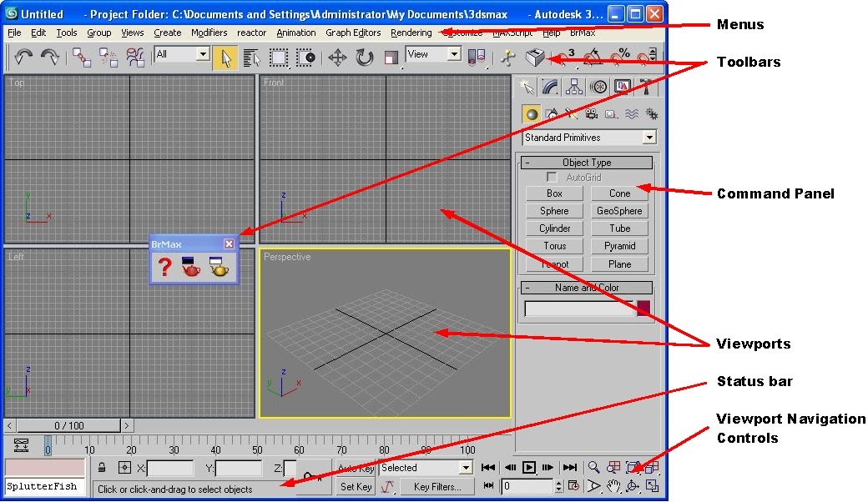The height and width of the screenshot is (502, 868).
Task: Open the Rendering menu
Action: (x=411, y=33)
